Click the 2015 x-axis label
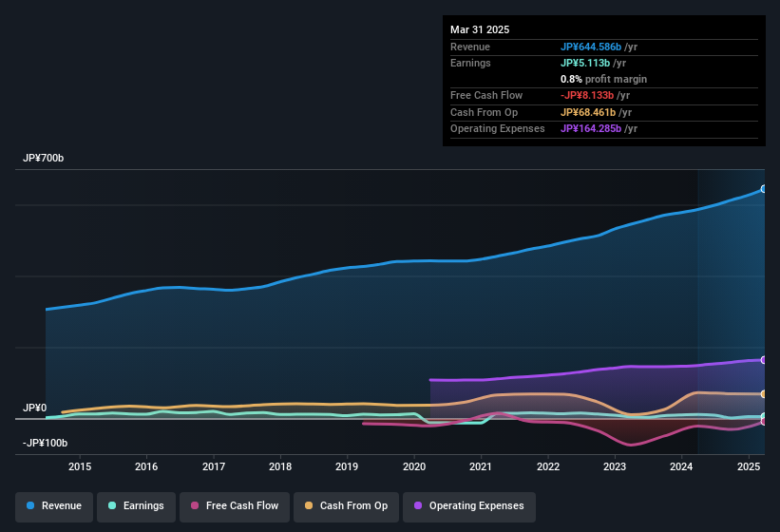Viewport: 780px width, 532px height. pyautogui.click(x=80, y=466)
